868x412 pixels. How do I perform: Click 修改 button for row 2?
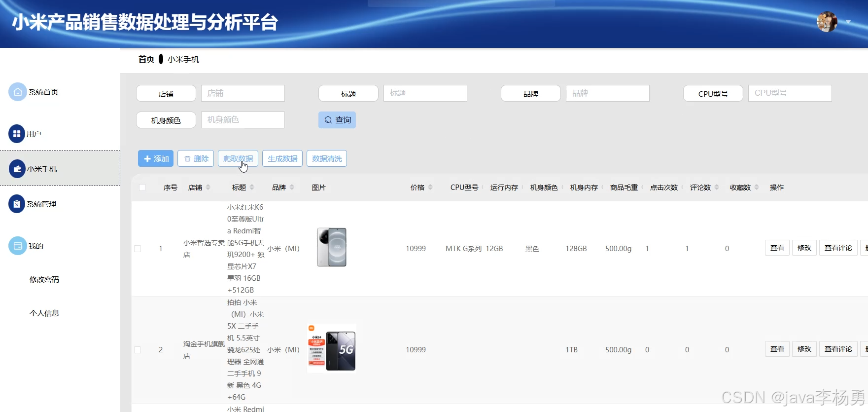coord(804,349)
